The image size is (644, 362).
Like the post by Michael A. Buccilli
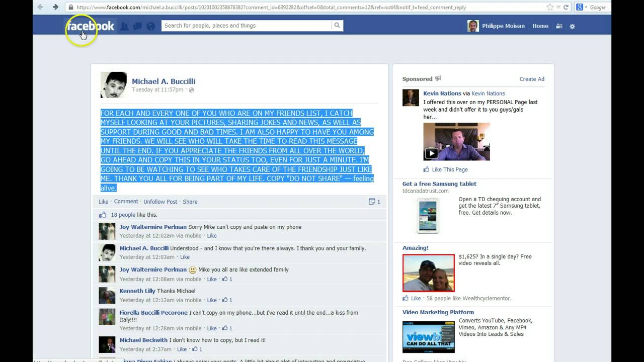(x=104, y=202)
